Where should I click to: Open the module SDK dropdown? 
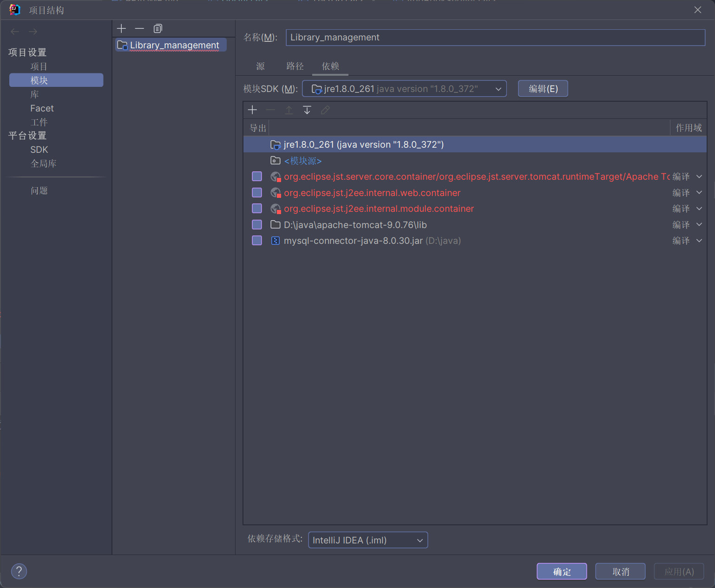(x=404, y=89)
